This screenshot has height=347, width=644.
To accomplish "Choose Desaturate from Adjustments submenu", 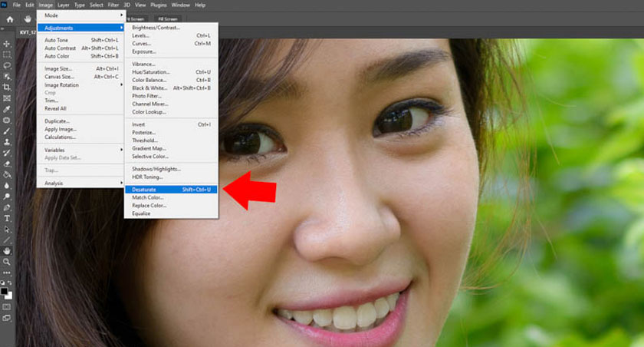I will 171,190.
